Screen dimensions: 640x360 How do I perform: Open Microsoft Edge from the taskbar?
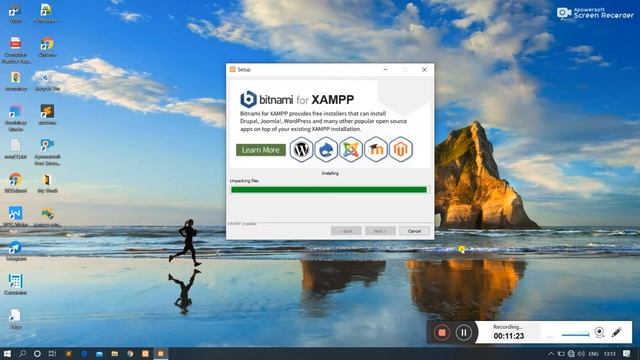84,353
